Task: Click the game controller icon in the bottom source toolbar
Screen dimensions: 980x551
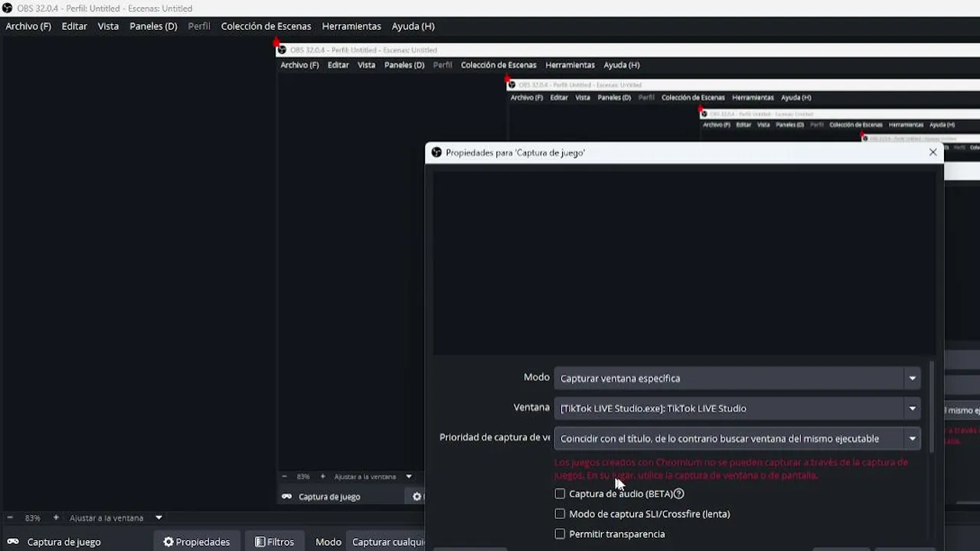Action: (x=13, y=542)
